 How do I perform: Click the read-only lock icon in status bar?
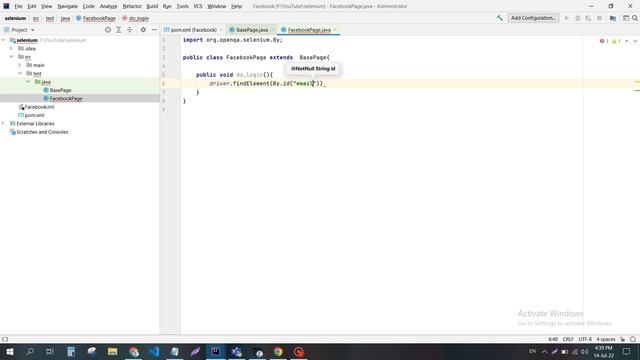[x=622, y=339]
